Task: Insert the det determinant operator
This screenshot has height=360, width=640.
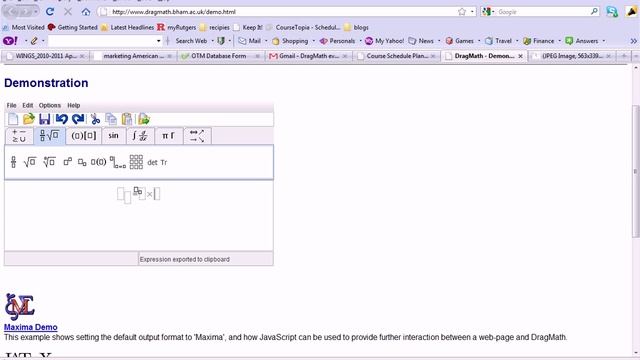Action: tap(152, 162)
